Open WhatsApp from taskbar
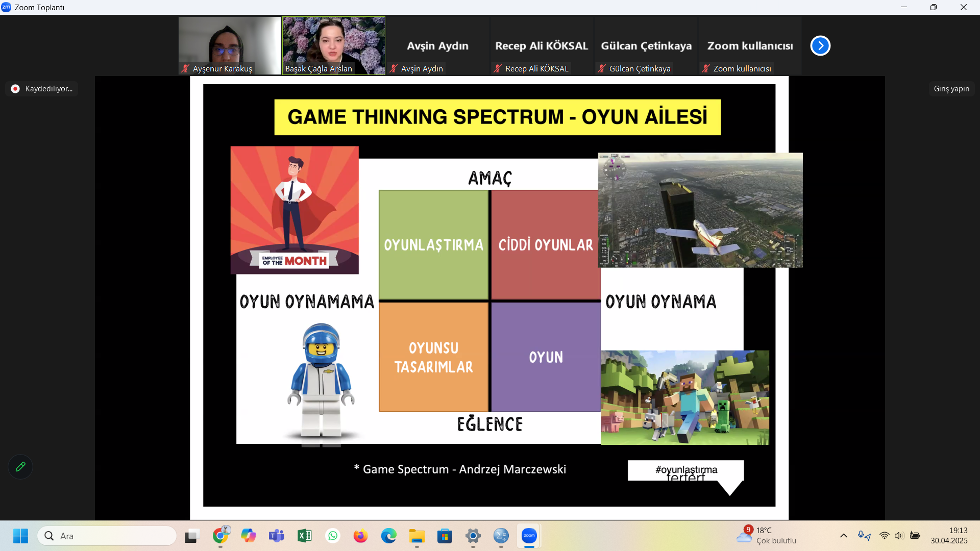The image size is (980, 551). point(333,536)
